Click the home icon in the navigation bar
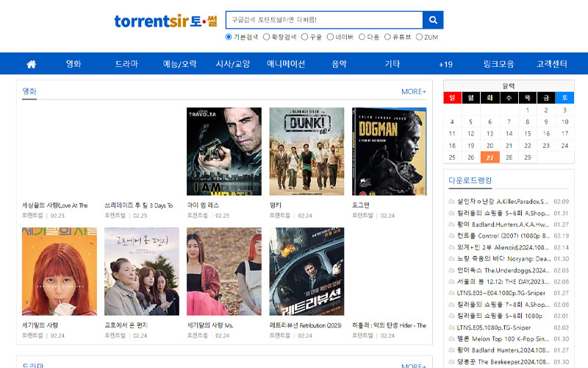 (x=32, y=64)
